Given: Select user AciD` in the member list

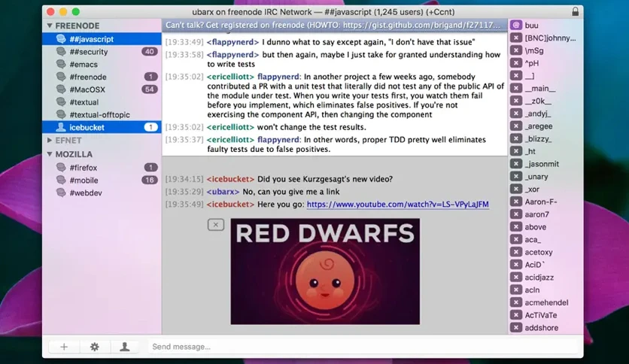Looking at the screenshot, I should [535, 265].
